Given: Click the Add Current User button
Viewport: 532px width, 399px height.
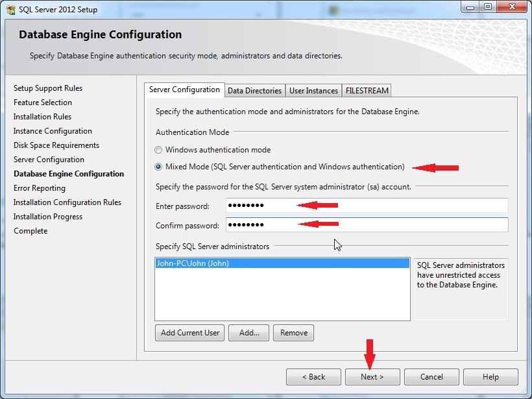Looking at the screenshot, I should coord(189,332).
